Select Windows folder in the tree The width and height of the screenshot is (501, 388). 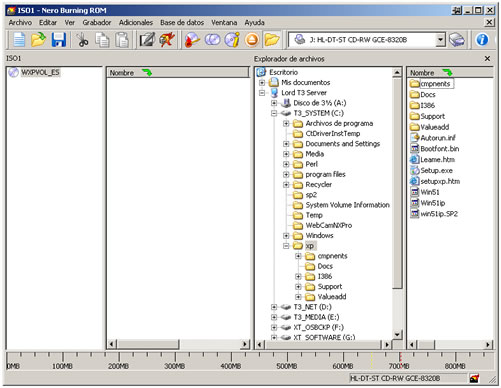click(319, 235)
